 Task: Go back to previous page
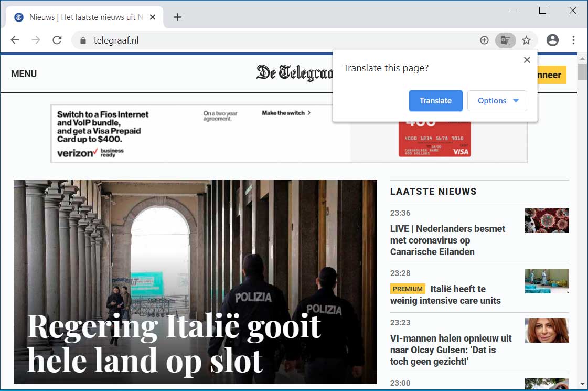[x=15, y=40]
